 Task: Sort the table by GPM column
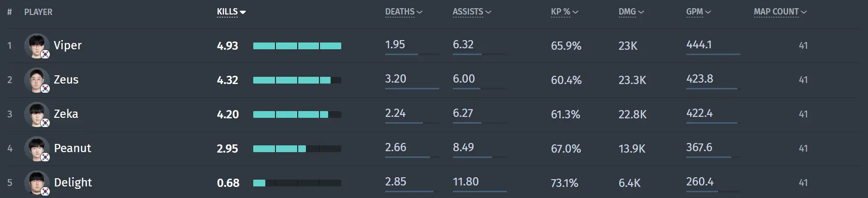pyautogui.click(x=698, y=12)
